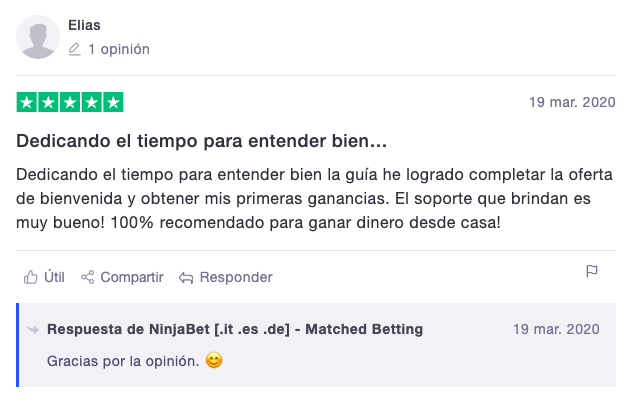Click the pencil icon beside 1 opinión

point(75,49)
